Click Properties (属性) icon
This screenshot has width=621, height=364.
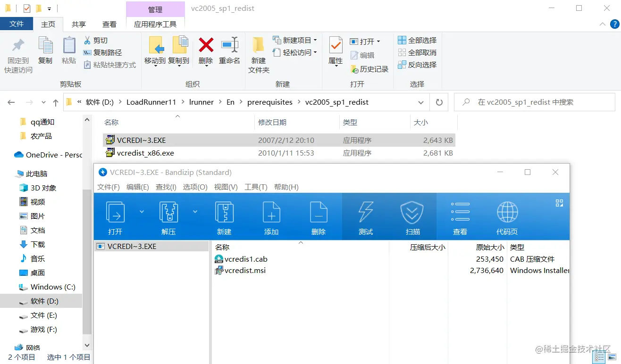pos(336,46)
